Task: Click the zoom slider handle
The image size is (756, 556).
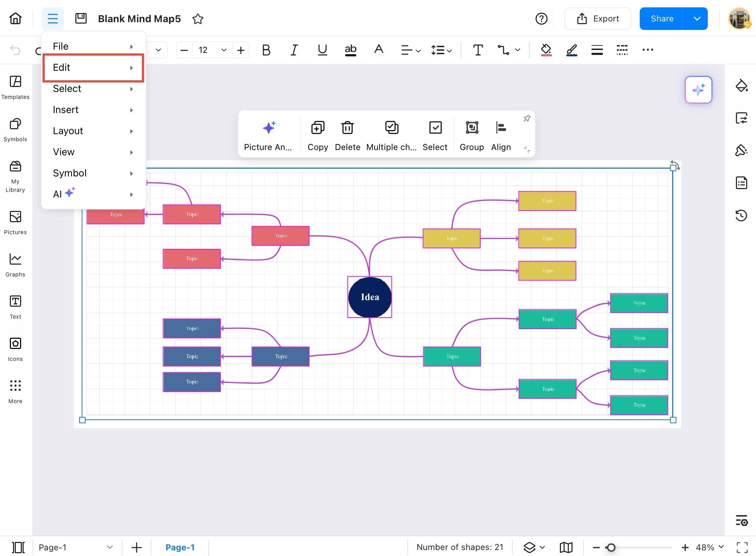Action: pyautogui.click(x=611, y=547)
